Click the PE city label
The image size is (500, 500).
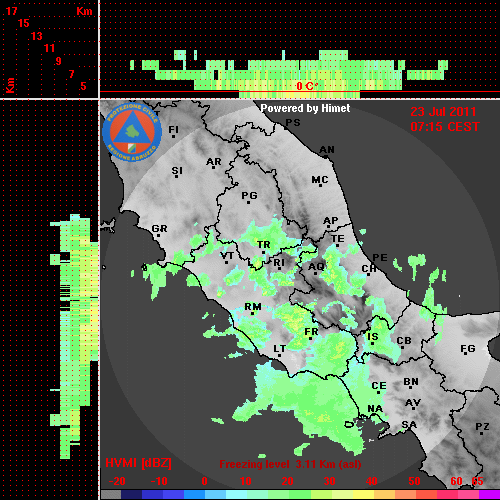tap(380, 257)
